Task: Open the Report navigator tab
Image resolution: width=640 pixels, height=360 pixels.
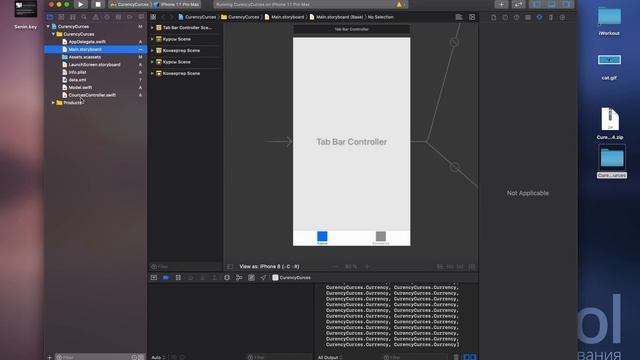Action: point(141,17)
